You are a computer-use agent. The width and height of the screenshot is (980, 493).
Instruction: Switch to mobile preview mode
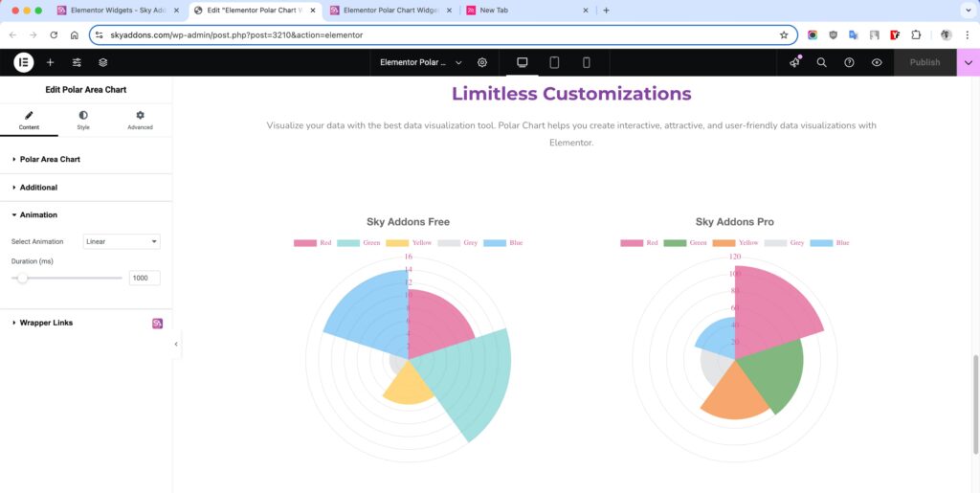(x=587, y=62)
